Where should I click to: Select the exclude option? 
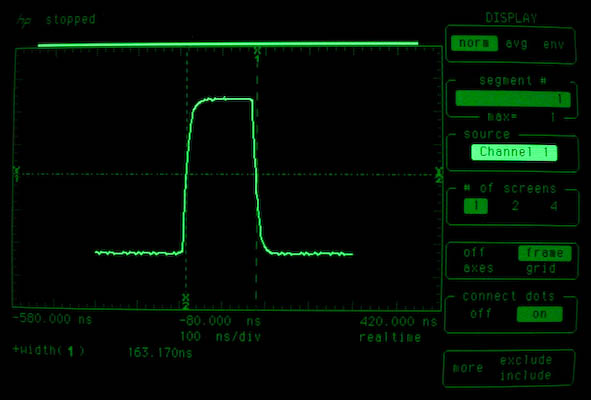pyautogui.click(x=526, y=360)
